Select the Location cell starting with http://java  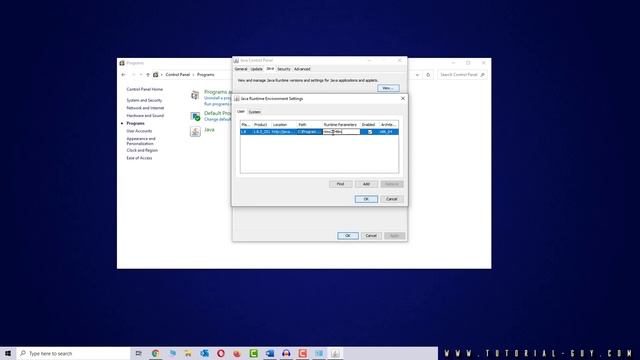[x=283, y=132]
